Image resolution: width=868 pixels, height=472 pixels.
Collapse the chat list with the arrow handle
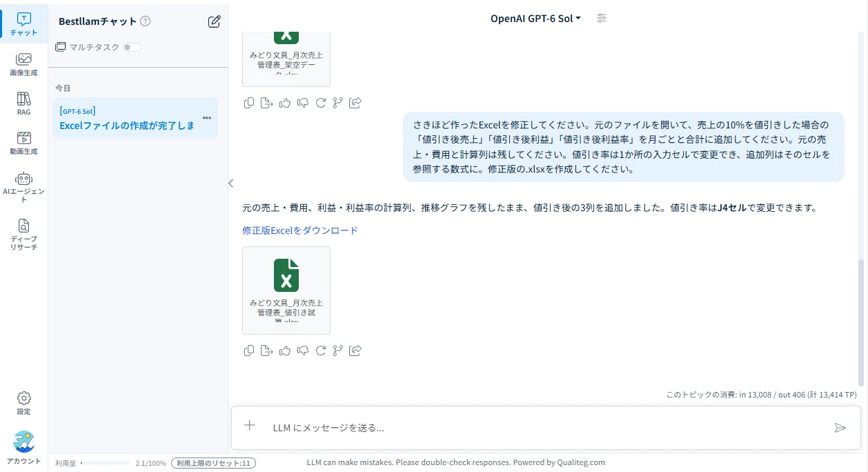(231, 184)
